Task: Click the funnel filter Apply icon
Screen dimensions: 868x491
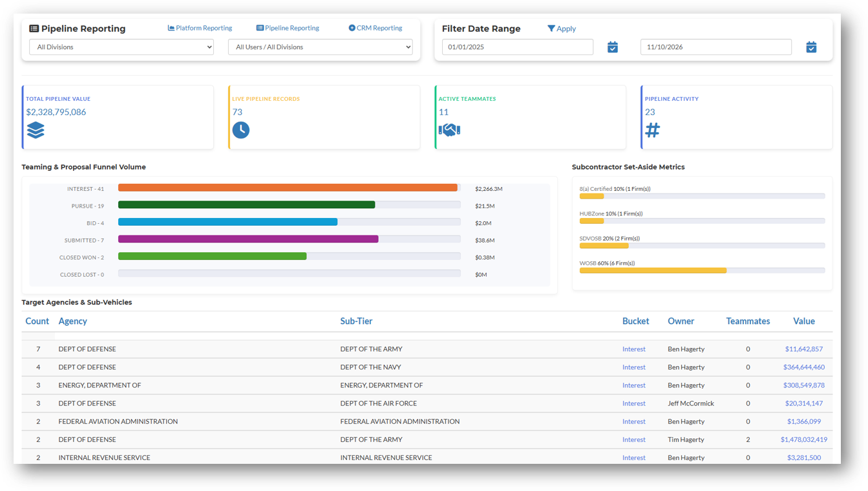Action: [551, 28]
